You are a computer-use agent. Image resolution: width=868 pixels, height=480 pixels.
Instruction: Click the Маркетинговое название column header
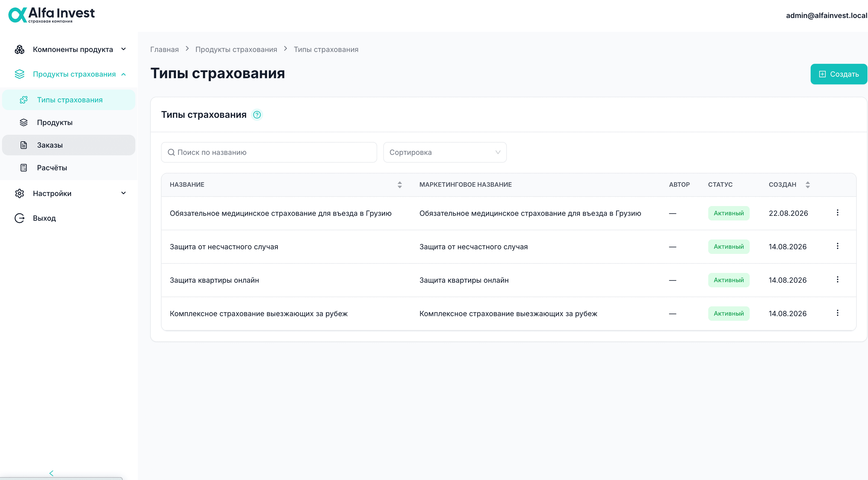(x=465, y=185)
